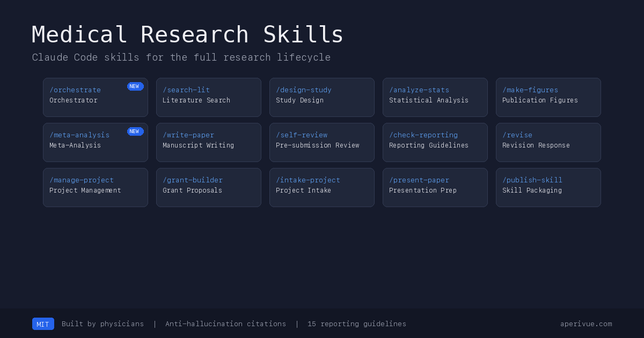Viewport: 644px width, 338px height.
Task: Click the /publish-skill Skill Packaging card
Action: coord(548,187)
